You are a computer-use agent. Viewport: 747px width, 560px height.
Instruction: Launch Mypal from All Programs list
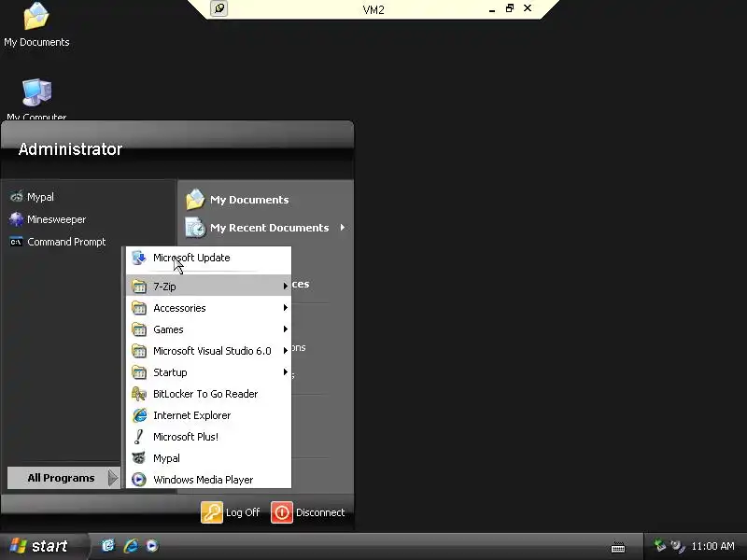[208, 458]
